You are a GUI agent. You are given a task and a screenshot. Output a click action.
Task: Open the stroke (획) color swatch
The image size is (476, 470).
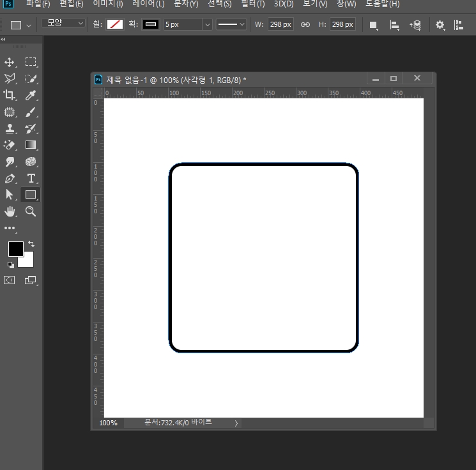click(x=151, y=24)
